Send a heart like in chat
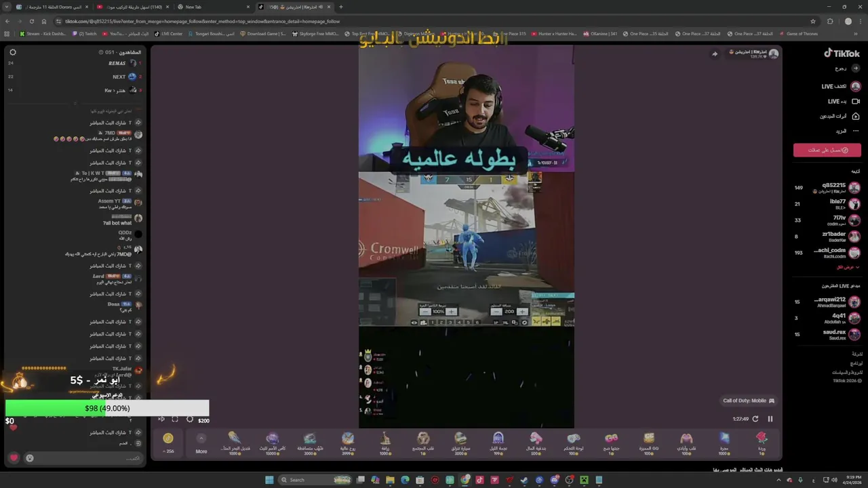The height and width of the screenshot is (488, 868). [x=14, y=458]
